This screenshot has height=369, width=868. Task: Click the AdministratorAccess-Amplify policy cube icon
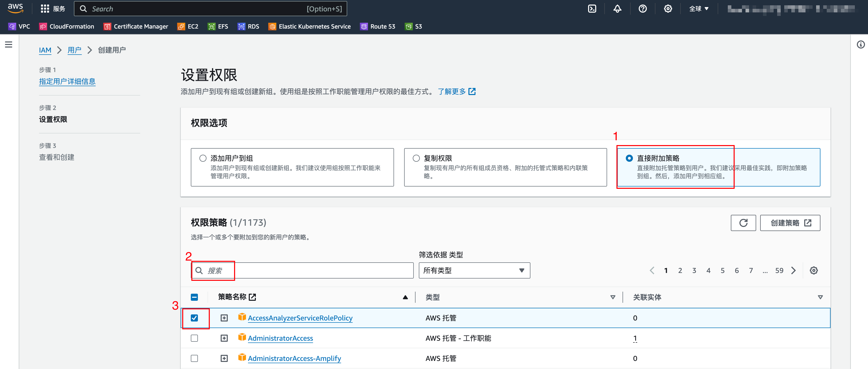(x=242, y=358)
